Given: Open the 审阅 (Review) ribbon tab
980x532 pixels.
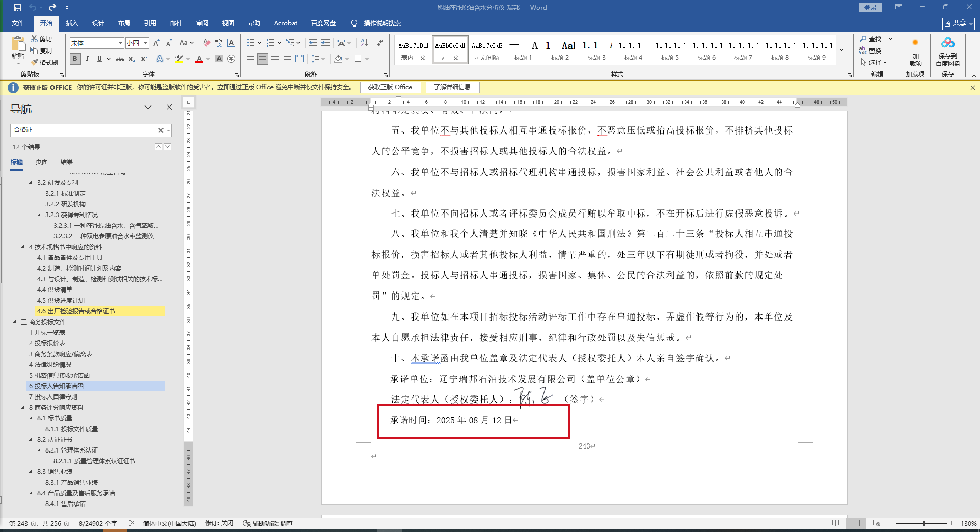Looking at the screenshot, I should [x=202, y=23].
